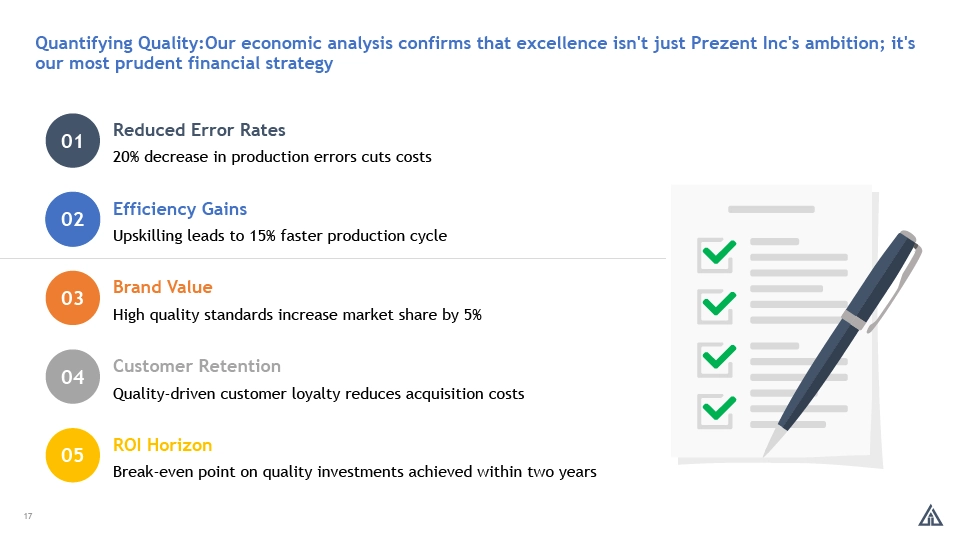This screenshot has height=540, width=960.
Task: Click the yellow 05 circle badge
Action: pyautogui.click(x=72, y=455)
